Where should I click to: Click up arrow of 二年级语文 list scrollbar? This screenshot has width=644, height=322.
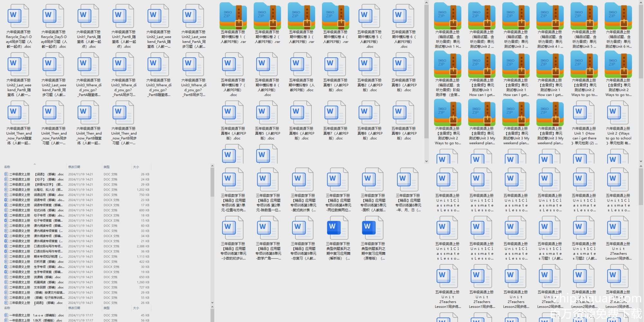(212, 166)
